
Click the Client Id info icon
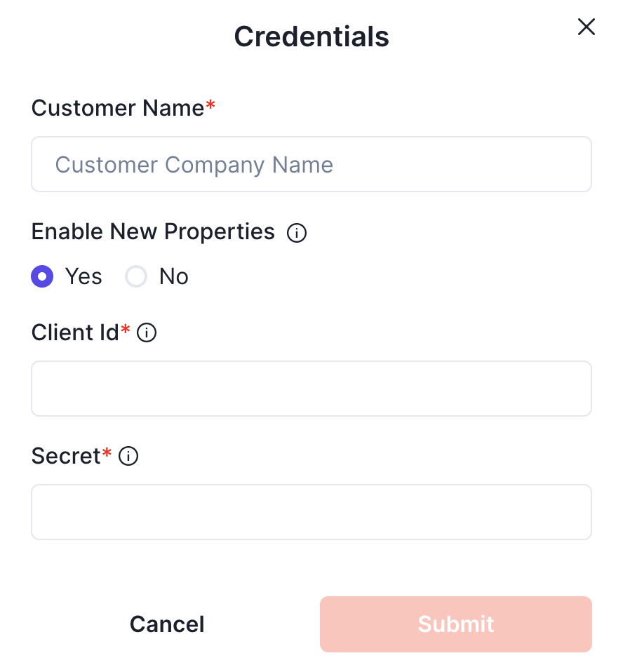pos(147,333)
